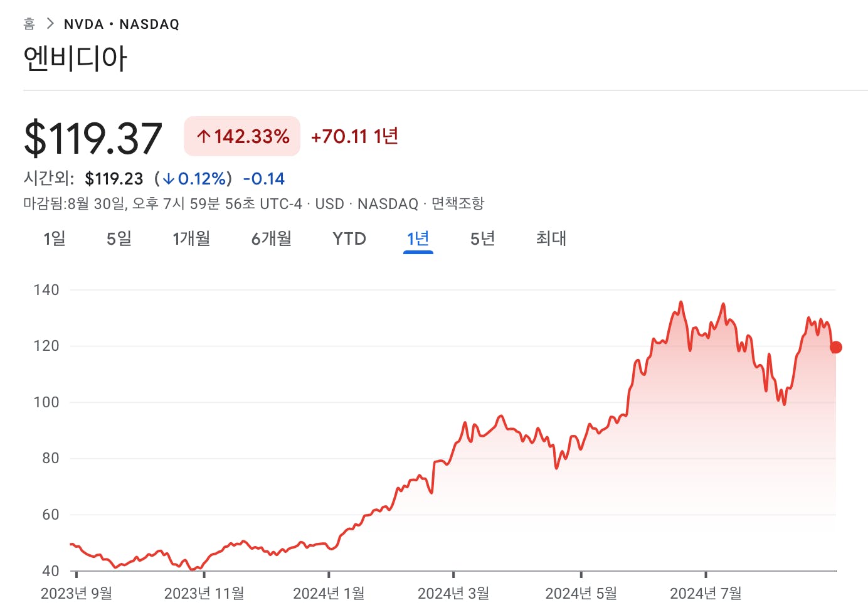Show the 1개월 chart range

tap(191, 238)
